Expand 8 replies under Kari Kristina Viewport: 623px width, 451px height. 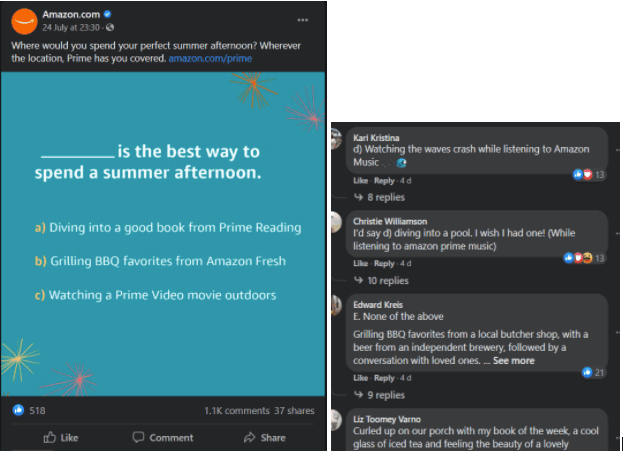(379, 197)
